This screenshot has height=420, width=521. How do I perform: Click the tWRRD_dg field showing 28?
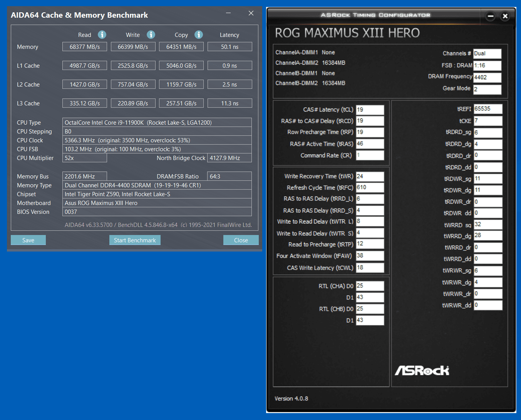(x=488, y=235)
